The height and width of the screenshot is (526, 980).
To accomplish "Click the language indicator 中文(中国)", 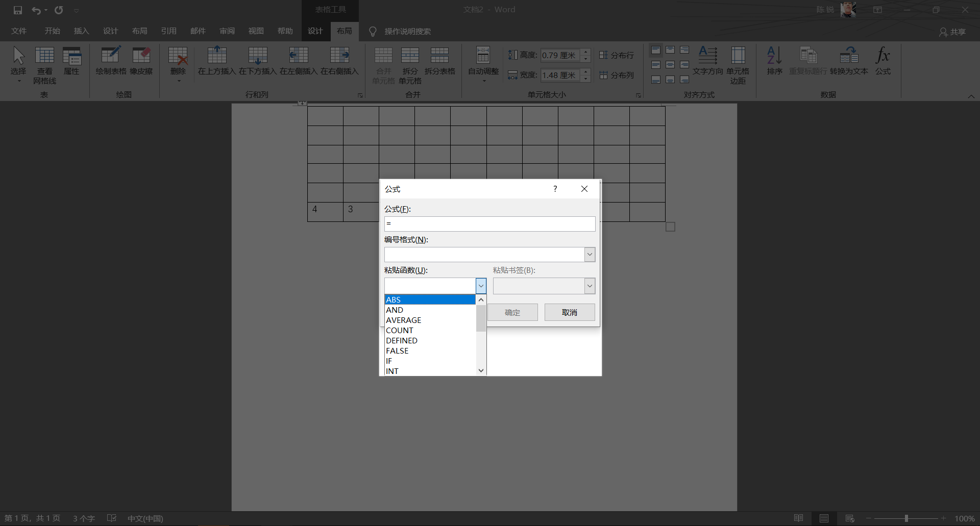I will click(x=145, y=518).
